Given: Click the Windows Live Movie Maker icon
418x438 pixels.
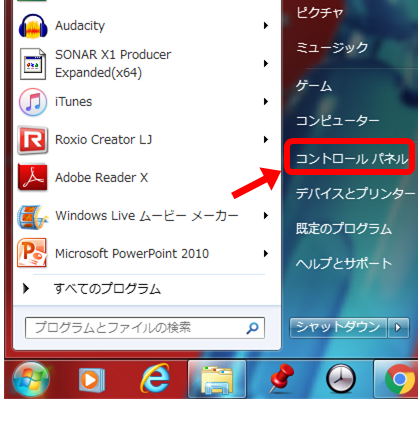Looking at the screenshot, I should pos(32,217).
